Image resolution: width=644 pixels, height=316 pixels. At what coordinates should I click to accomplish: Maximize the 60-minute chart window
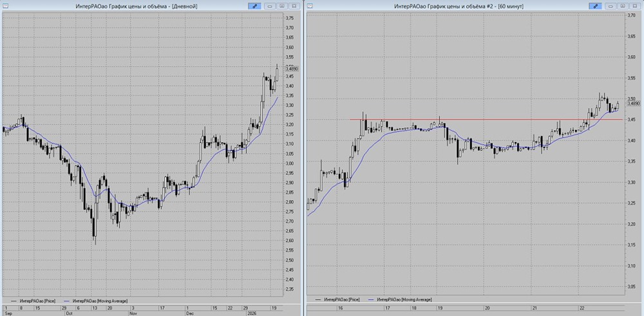pyautogui.click(x=623, y=6)
